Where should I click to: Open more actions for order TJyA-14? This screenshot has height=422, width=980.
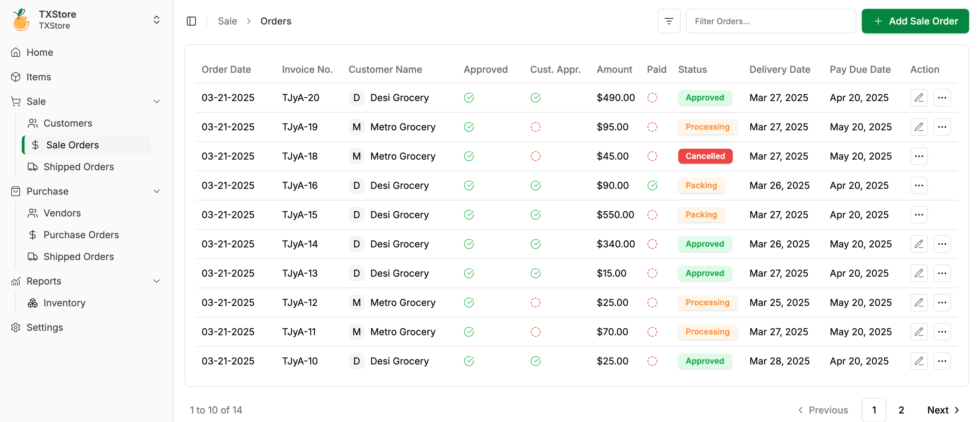[x=942, y=244]
